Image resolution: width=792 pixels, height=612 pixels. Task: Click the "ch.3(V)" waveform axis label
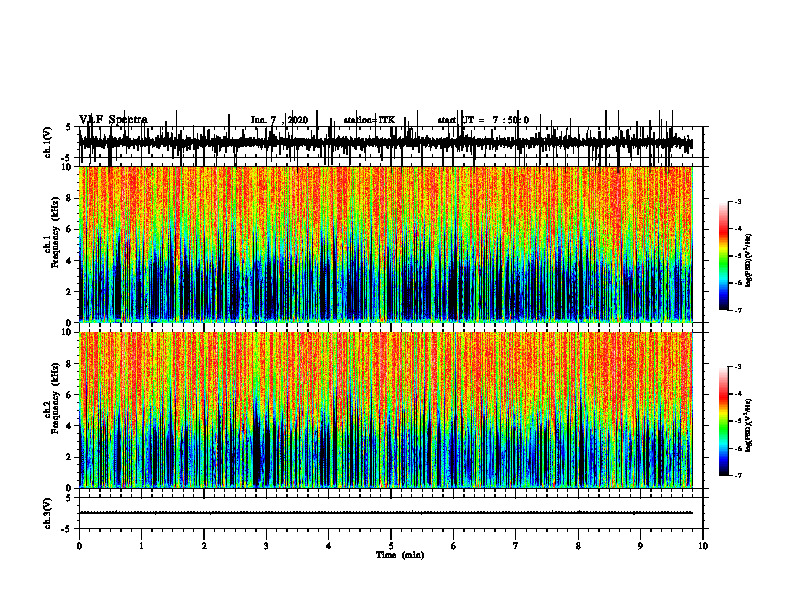[48, 514]
